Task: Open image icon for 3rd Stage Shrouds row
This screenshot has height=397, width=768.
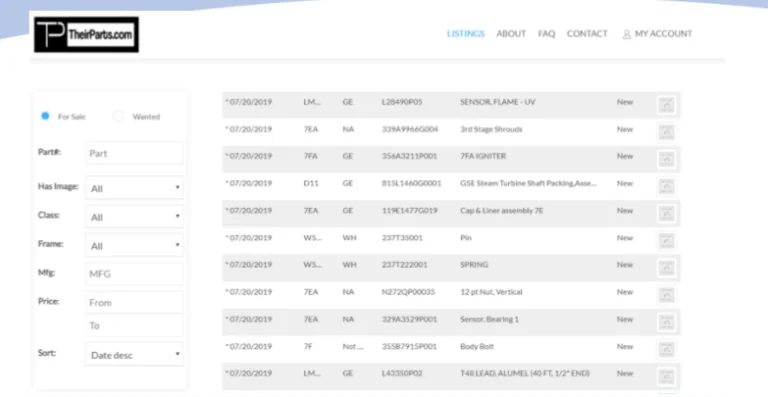Action: pos(667,132)
